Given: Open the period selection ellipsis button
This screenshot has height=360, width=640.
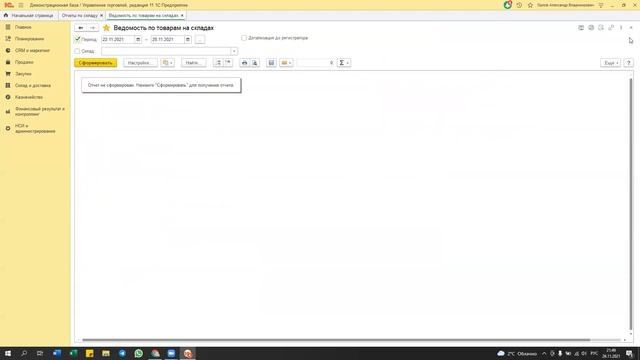Looking at the screenshot, I should pos(200,40).
